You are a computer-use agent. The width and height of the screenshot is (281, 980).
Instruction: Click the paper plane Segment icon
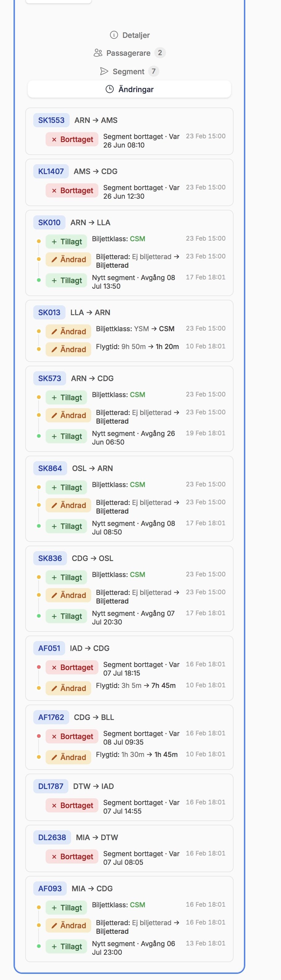[x=104, y=71]
